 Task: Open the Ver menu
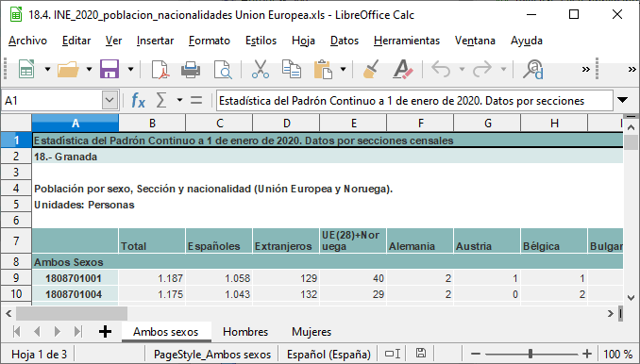tap(113, 41)
